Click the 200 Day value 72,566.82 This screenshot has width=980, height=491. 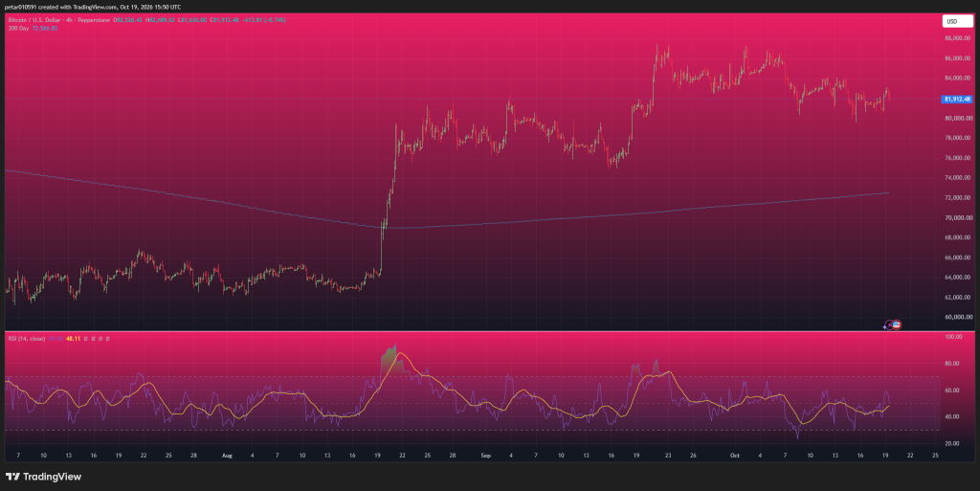pyautogui.click(x=45, y=28)
